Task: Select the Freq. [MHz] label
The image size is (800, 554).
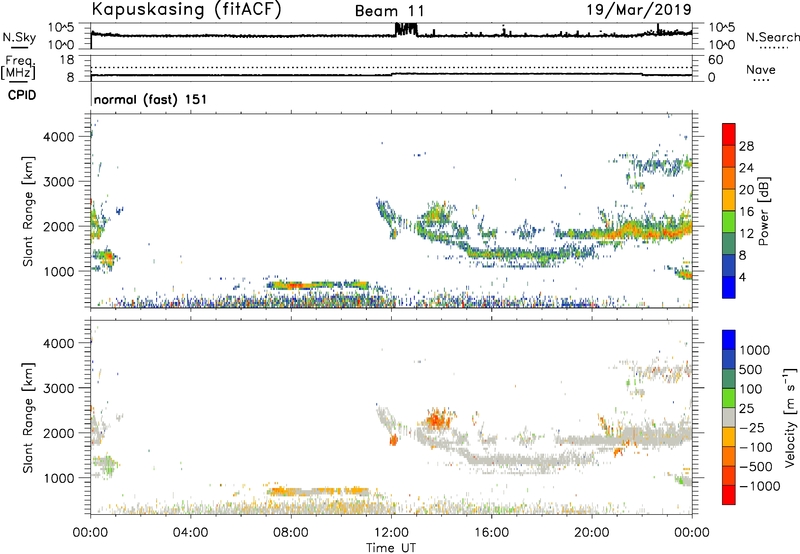Action: click(18, 67)
